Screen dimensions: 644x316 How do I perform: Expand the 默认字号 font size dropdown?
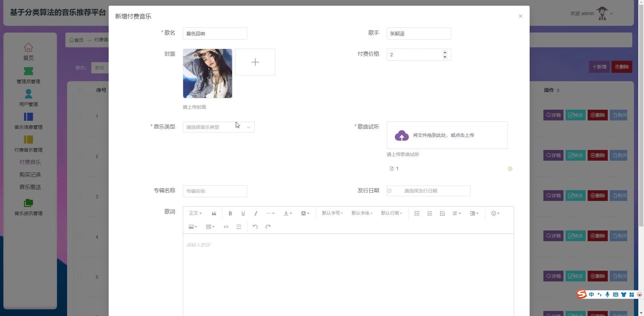[x=332, y=213]
